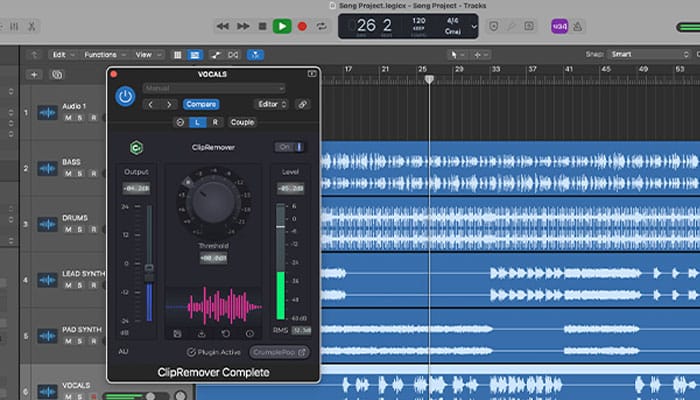Viewport: 700px width, 400px height.
Task: Click the arrow-in-box icon in control bar
Action: click(529, 26)
